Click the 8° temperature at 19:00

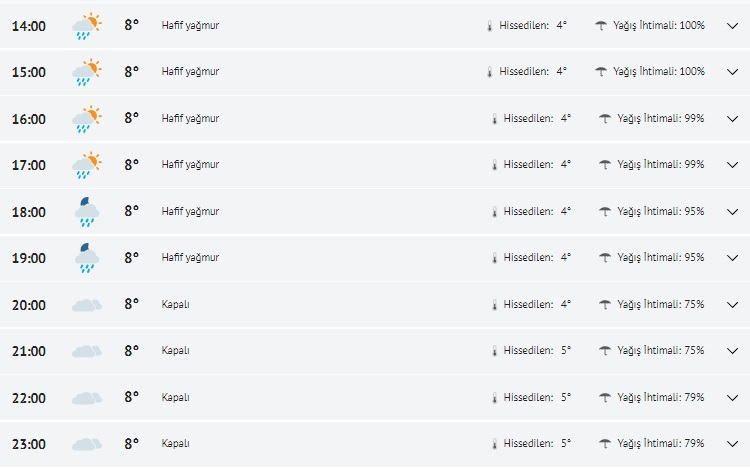(x=131, y=258)
